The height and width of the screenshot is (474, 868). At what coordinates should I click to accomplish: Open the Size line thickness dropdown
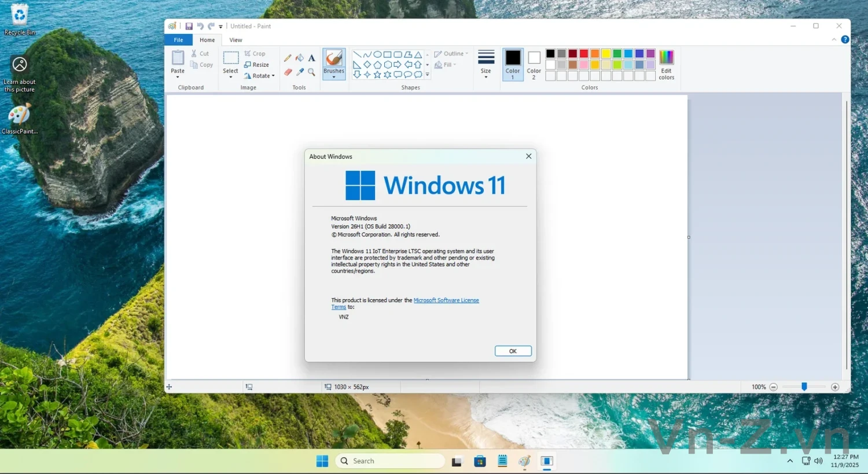486,65
